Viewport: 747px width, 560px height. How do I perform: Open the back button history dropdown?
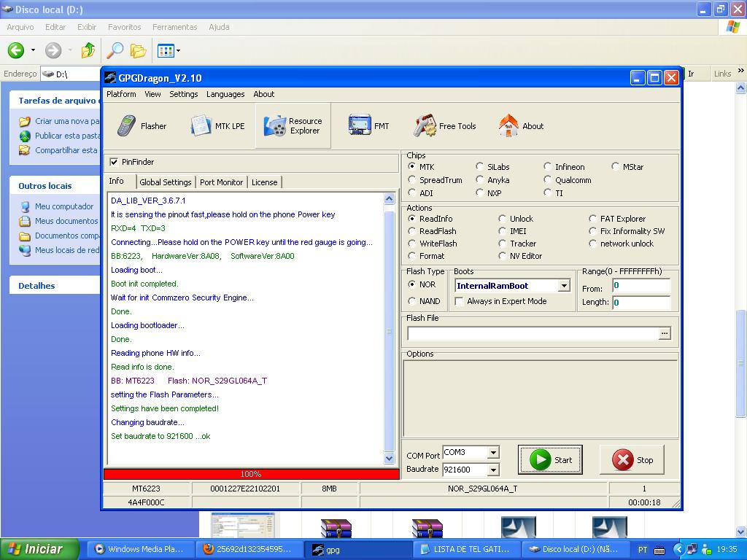click(x=33, y=50)
